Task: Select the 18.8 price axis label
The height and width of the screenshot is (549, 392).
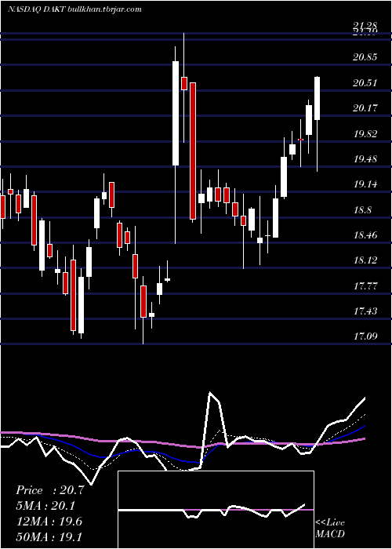Action: pyautogui.click(x=362, y=210)
